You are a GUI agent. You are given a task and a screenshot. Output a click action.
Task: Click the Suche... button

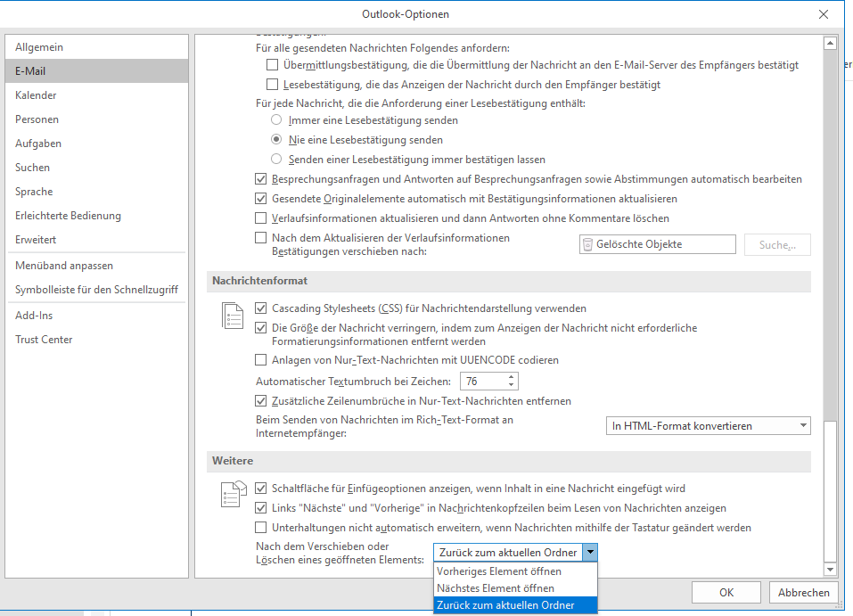(x=777, y=245)
